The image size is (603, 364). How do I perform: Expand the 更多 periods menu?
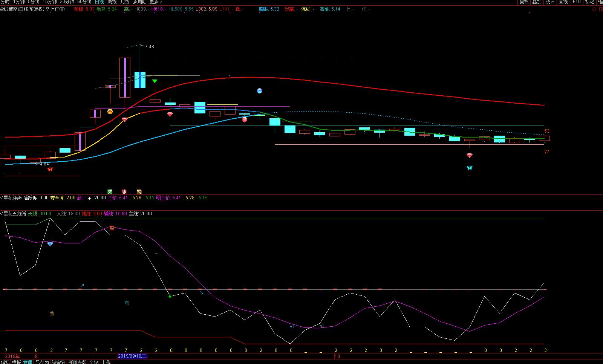156,2
